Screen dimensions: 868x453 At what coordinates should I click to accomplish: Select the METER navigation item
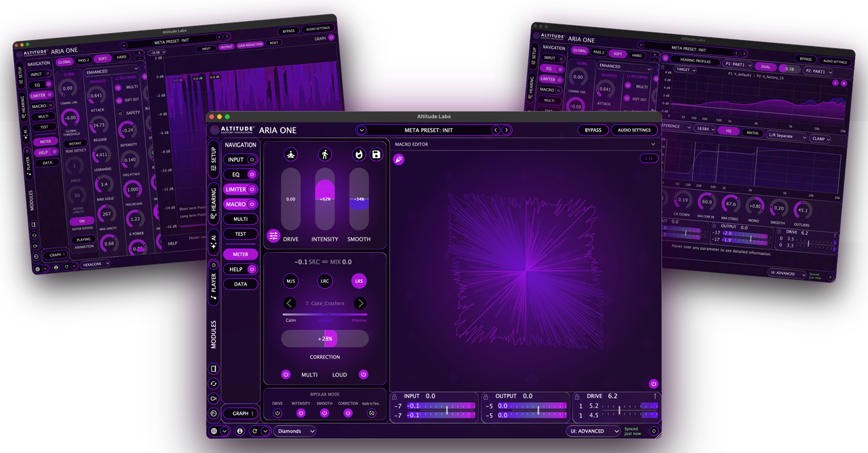tap(241, 254)
